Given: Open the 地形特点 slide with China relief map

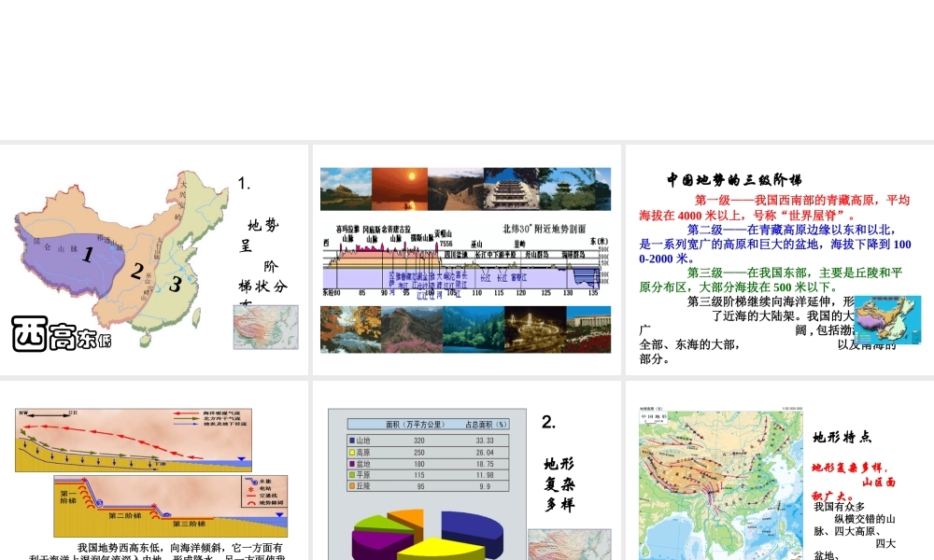Looking at the screenshot, I should tap(780, 470).
